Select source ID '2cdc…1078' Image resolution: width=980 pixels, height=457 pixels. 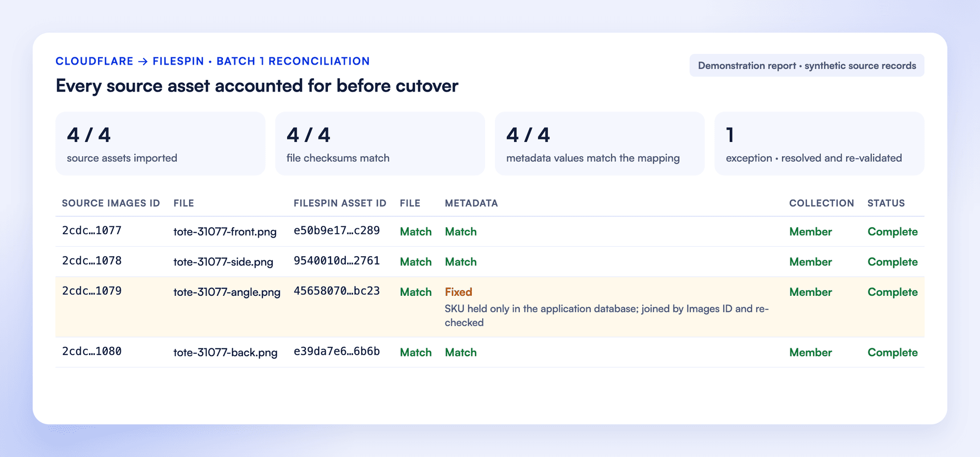click(x=92, y=261)
